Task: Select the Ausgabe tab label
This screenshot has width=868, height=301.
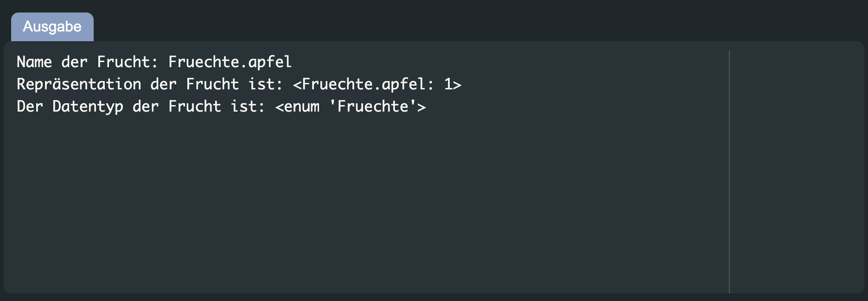Action: point(52,26)
